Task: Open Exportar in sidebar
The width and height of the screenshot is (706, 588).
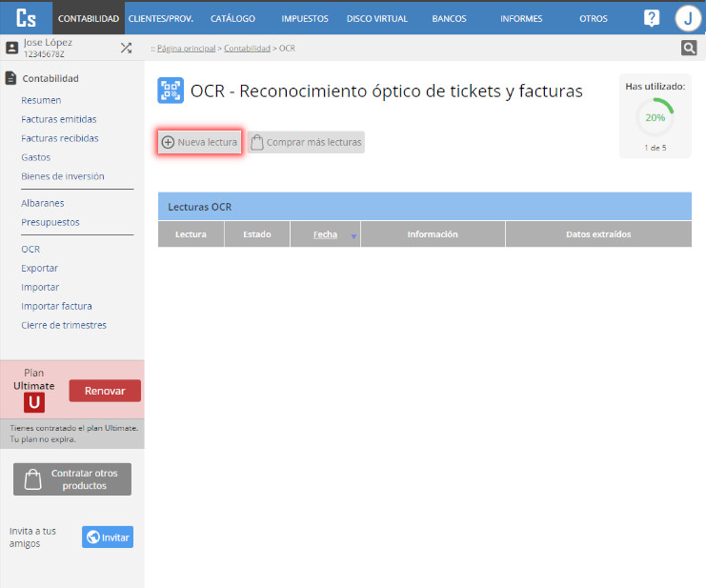Action: [x=40, y=268]
